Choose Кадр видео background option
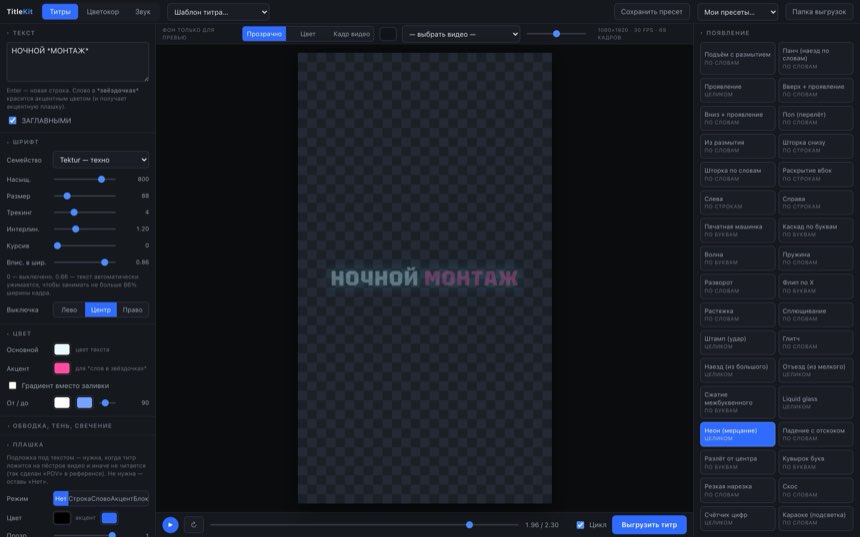Screen dimensions: 860x537 351,34
